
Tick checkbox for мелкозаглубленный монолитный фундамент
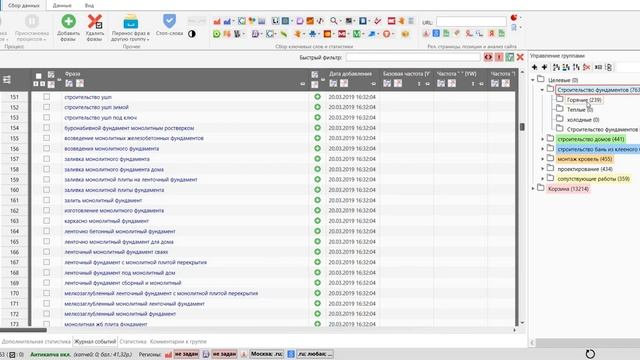pyautogui.click(x=47, y=314)
